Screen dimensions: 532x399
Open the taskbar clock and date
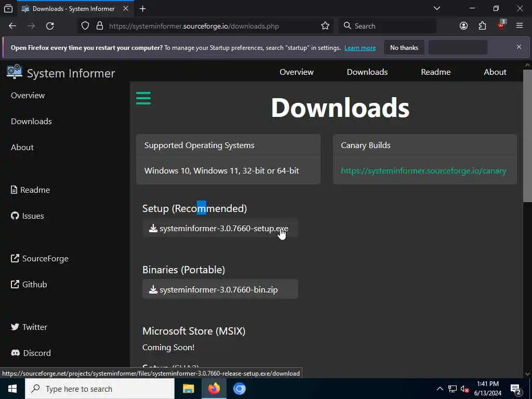pyautogui.click(x=487, y=389)
